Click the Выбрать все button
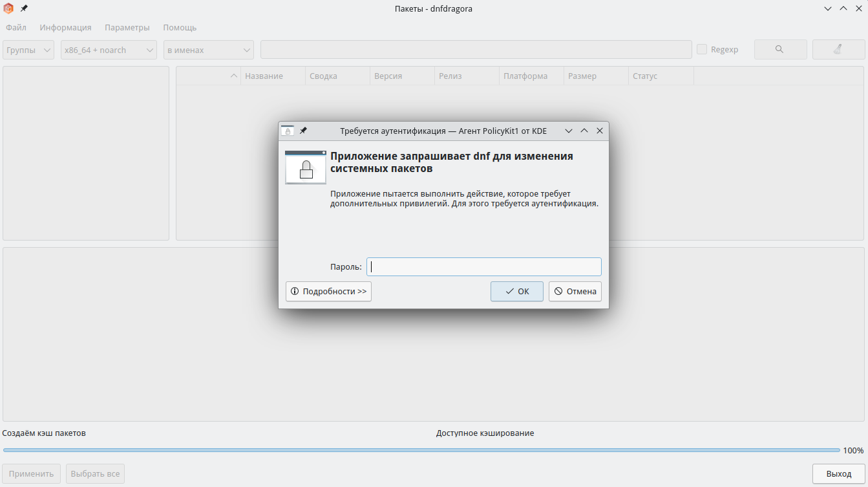Viewport: 868px width, 487px height. (95, 473)
